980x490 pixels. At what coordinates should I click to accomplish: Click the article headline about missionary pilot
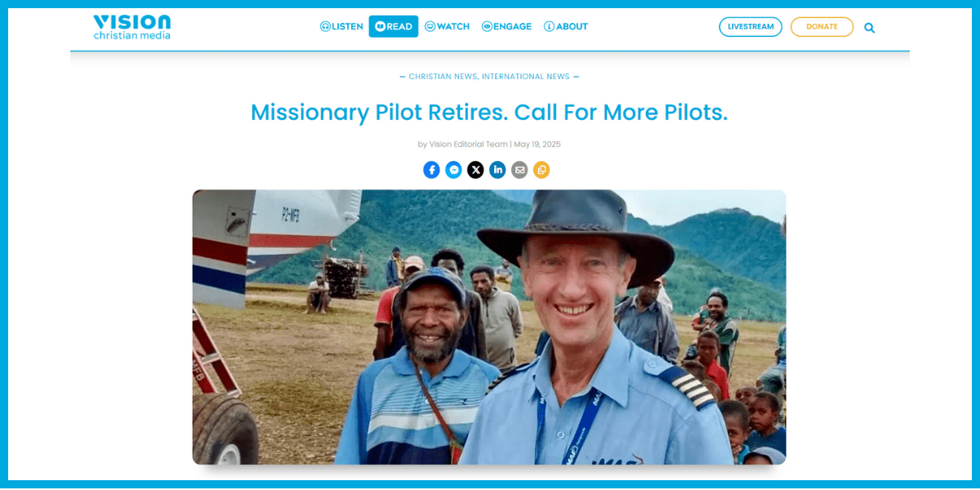(x=489, y=112)
